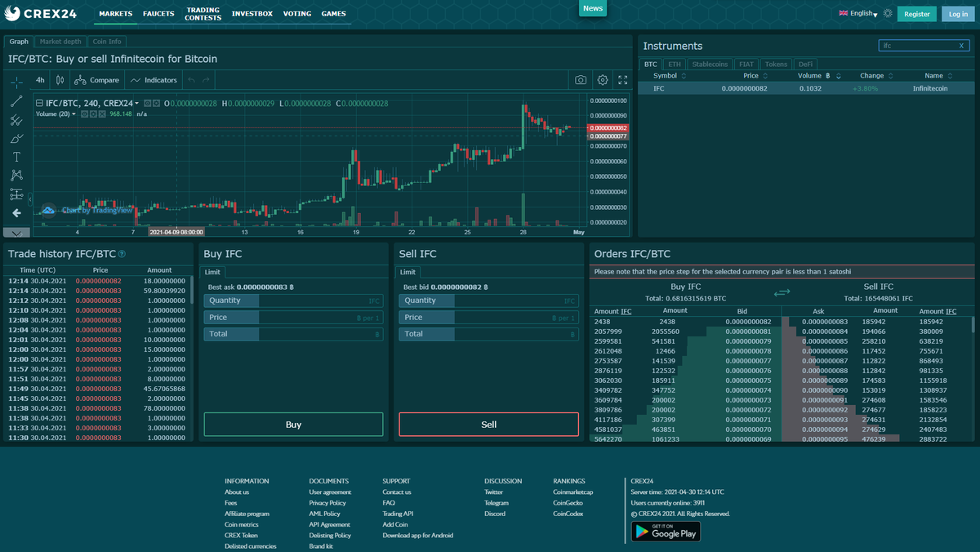Click the Get it on Google Play badge

tap(666, 532)
